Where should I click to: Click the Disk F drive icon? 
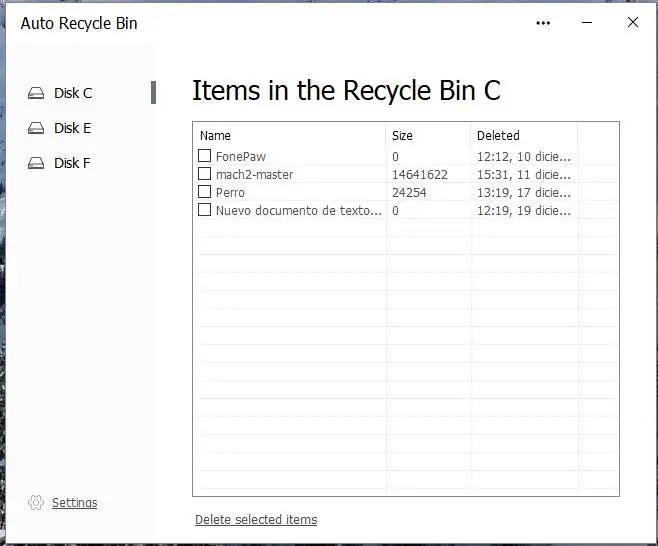click(x=36, y=163)
